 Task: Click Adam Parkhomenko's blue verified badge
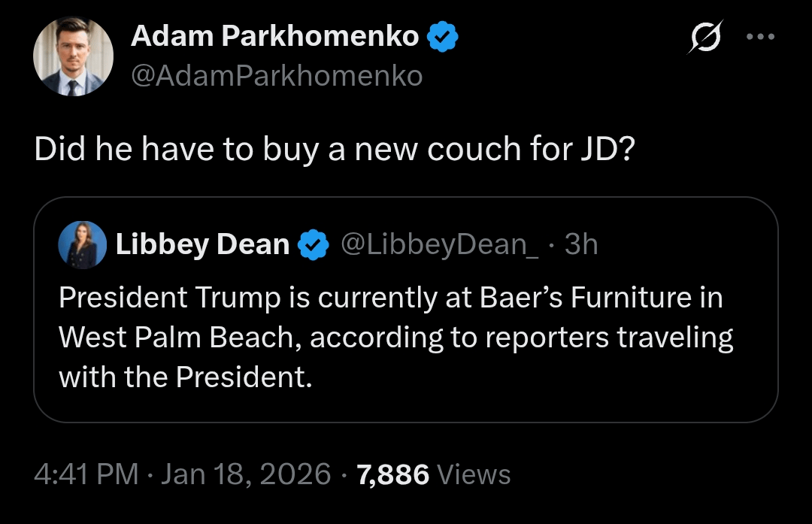pos(444,36)
